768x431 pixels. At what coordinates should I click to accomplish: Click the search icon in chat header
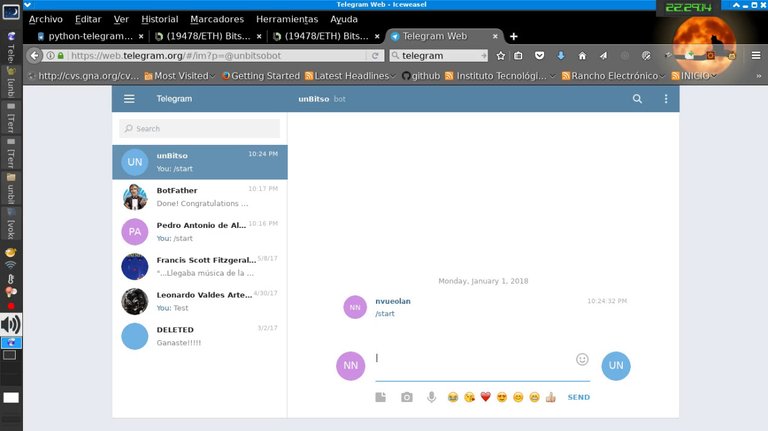click(638, 99)
